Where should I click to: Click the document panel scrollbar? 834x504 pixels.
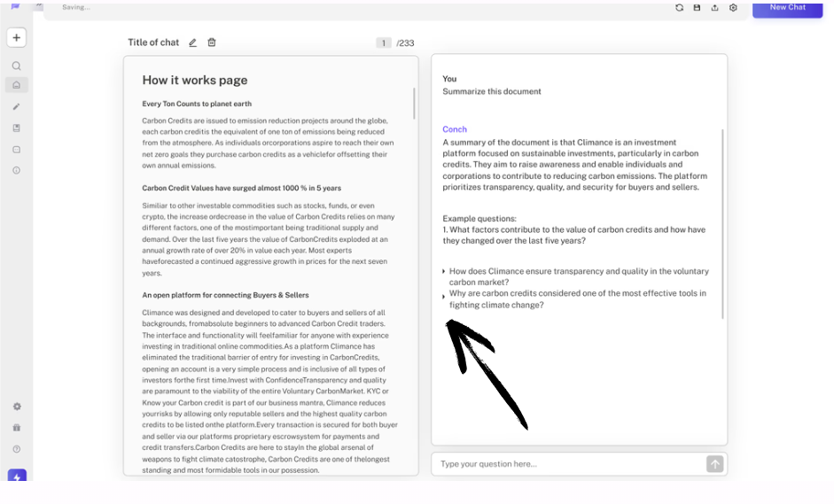click(414, 103)
